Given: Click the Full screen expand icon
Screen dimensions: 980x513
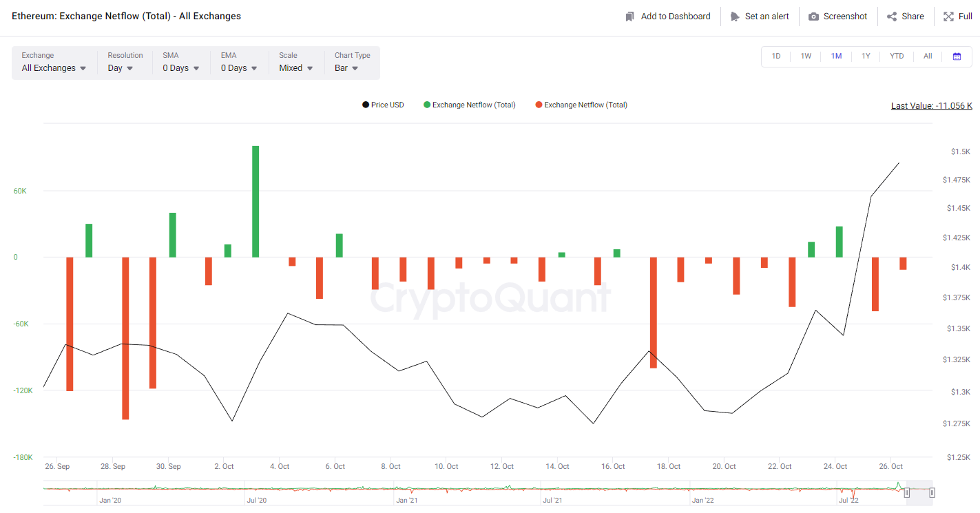Looking at the screenshot, I should point(948,17).
